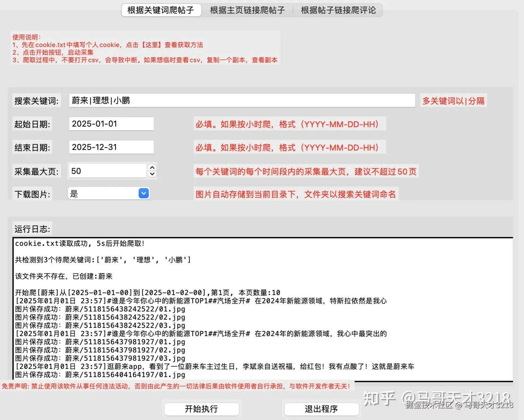This screenshot has height=420, width=524.
Task: Focus the 结束日期 date field
Action: pos(111,147)
